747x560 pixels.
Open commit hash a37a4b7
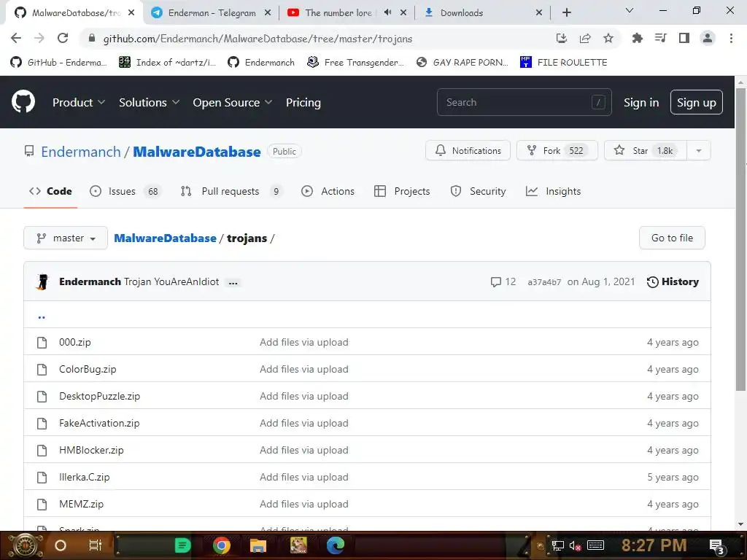click(x=544, y=282)
